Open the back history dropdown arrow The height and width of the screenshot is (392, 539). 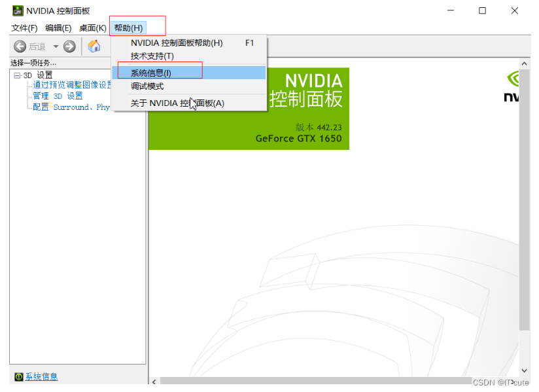point(56,46)
